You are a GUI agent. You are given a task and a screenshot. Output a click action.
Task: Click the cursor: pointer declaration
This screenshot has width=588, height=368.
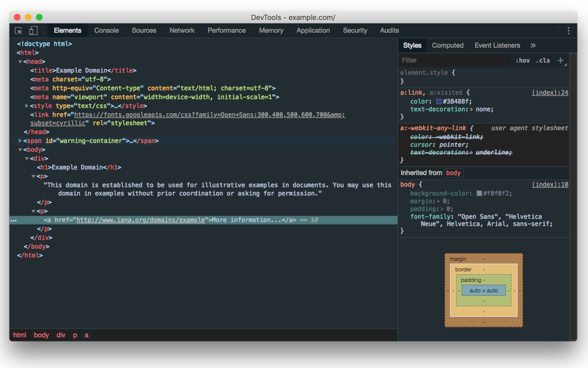pyautogui.click(x=440, y=145)
